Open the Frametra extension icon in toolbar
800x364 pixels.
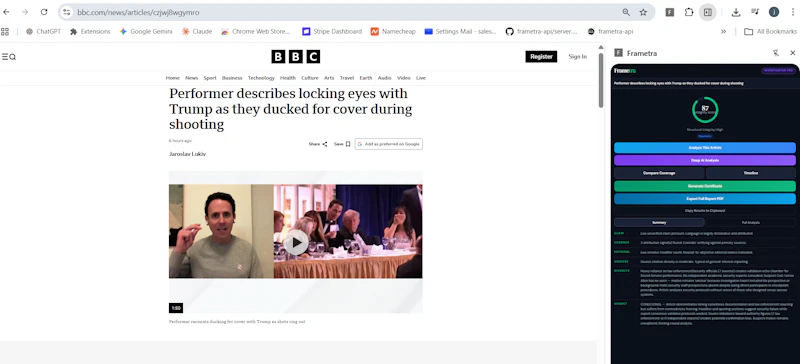tap(669, 12)
